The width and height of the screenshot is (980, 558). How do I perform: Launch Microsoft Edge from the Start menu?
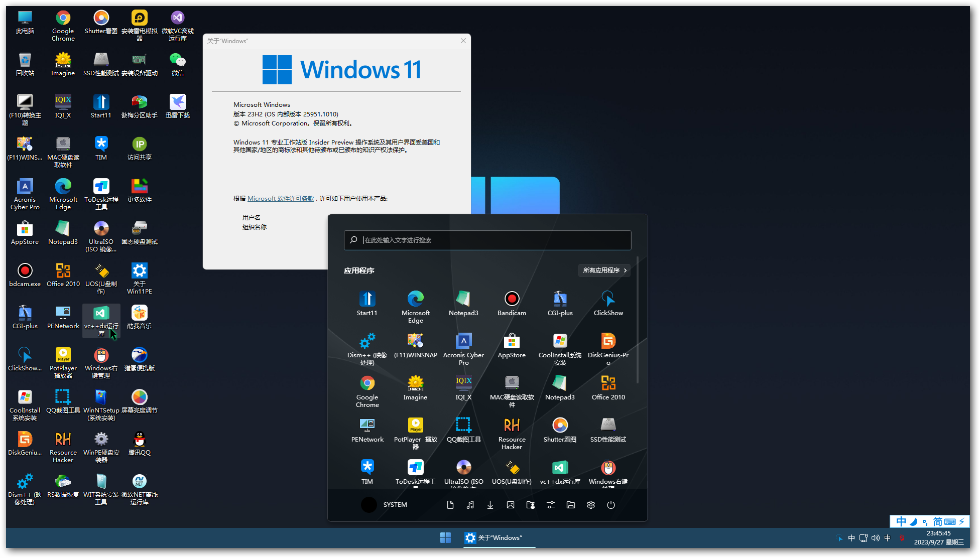click(x=415, y=307)
